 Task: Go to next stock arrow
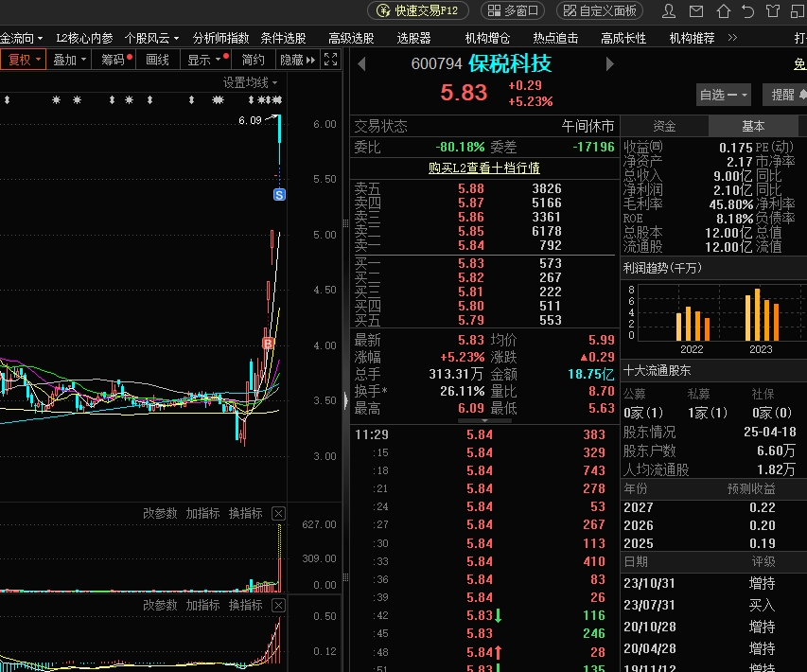click(610, 64)
